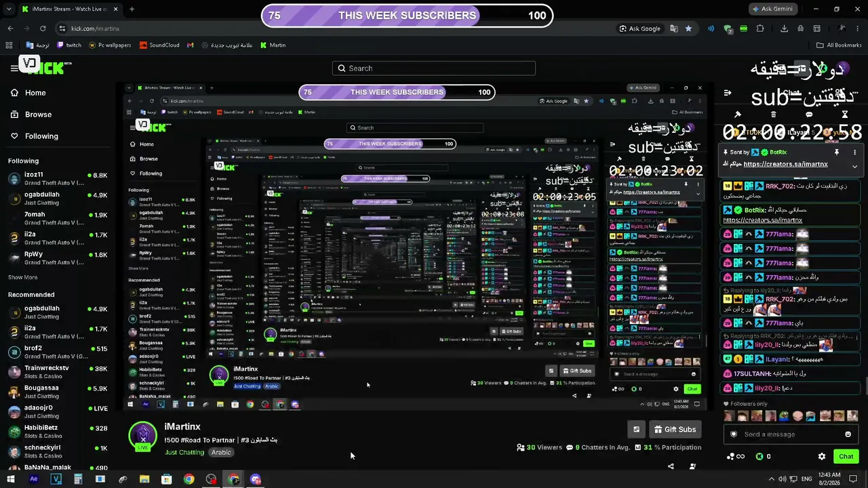Click the This Week Subscribers progress bar
This screenshot has height=488, width=868.
tap(407, 16)
